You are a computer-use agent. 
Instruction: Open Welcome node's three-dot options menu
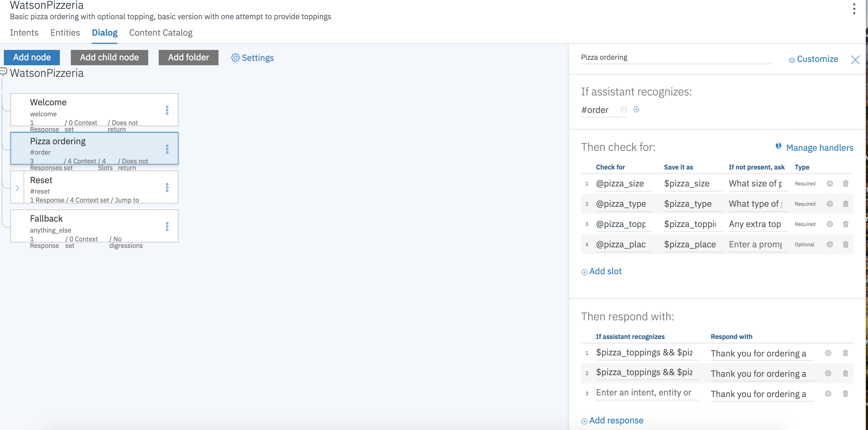click(167, 110)
